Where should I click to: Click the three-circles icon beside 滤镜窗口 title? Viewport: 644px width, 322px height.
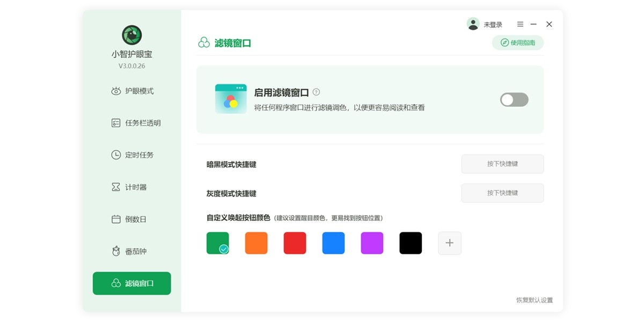(203, 41)
